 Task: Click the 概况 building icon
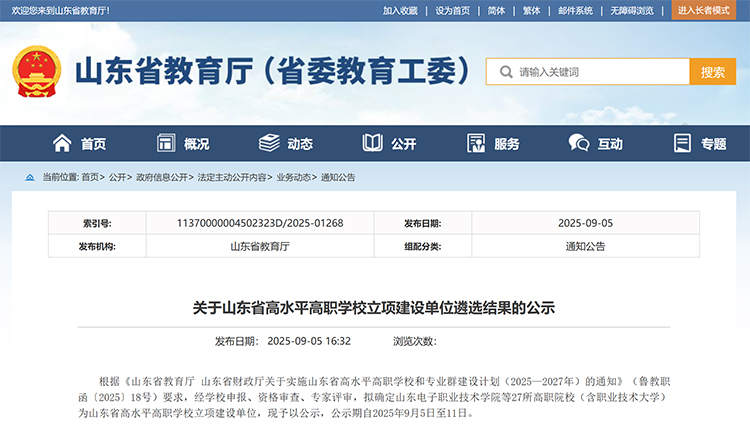166,143
